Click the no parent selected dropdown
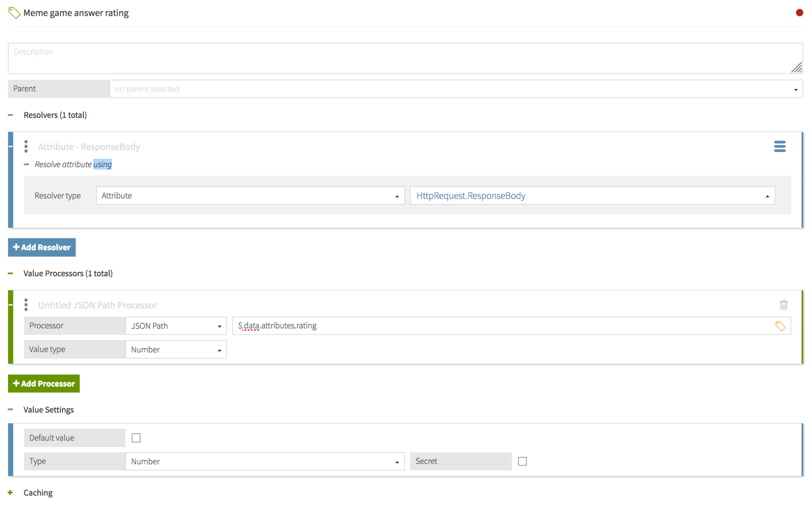This screenshot has height=508, width=812. [x=456, y=88]
